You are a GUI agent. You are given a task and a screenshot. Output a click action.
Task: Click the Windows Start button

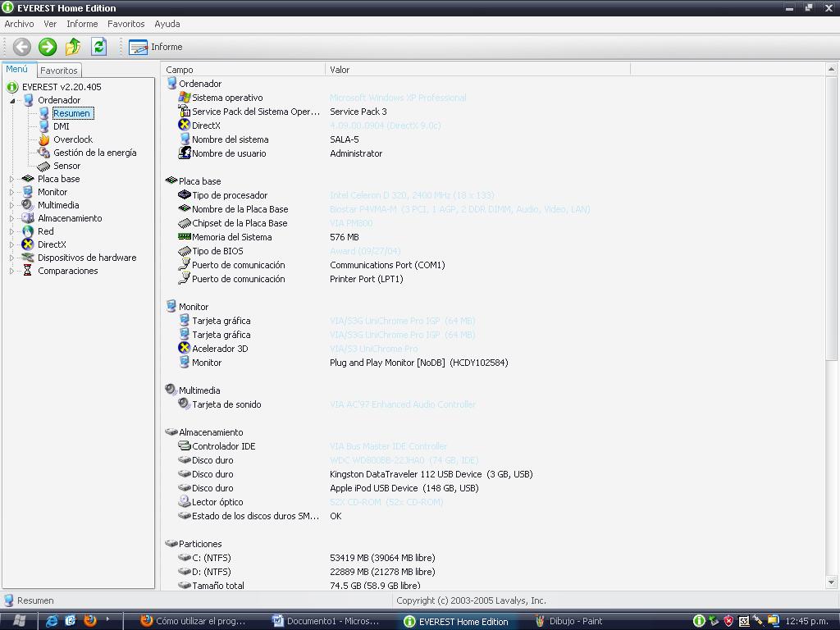(19, 621)
